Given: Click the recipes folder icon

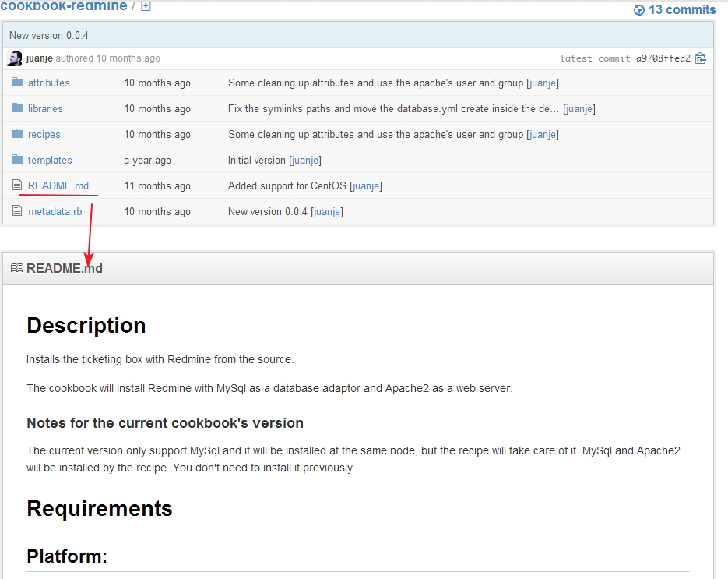Looking at the screenshot, I should [17, 134].
